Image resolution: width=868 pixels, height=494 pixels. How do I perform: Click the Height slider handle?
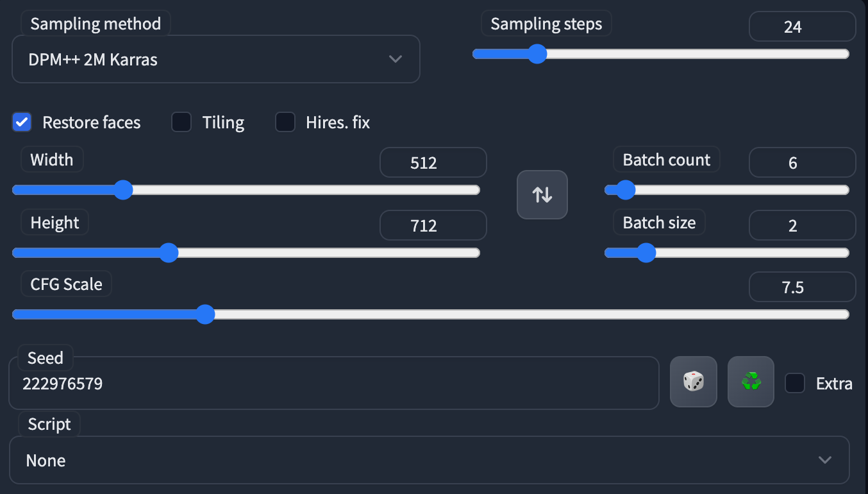169,253
